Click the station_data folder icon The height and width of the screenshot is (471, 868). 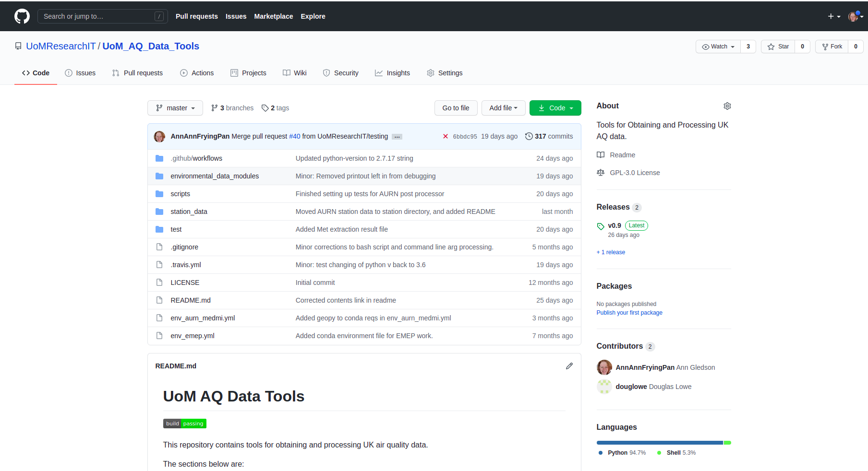click(159, 212)
